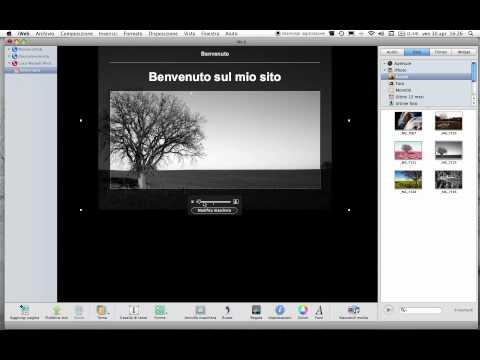Click the mask icon in bottom toolbar

pyautogui.click(x=200, y=310)
